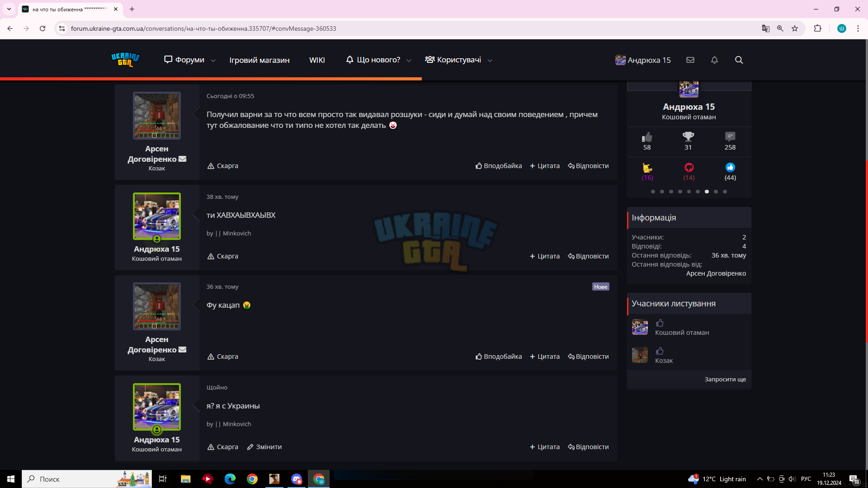
Task: Like the 09:55 post with Вподобайка
Action: pyautogui.click(x=499, y=166)
